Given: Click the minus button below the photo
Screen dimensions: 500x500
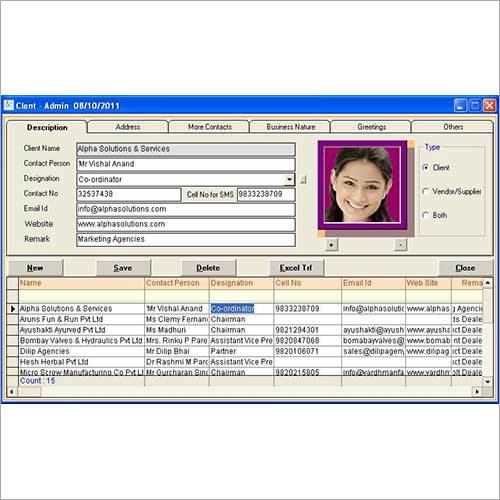Looking at the screenshot, I should 400,245.
